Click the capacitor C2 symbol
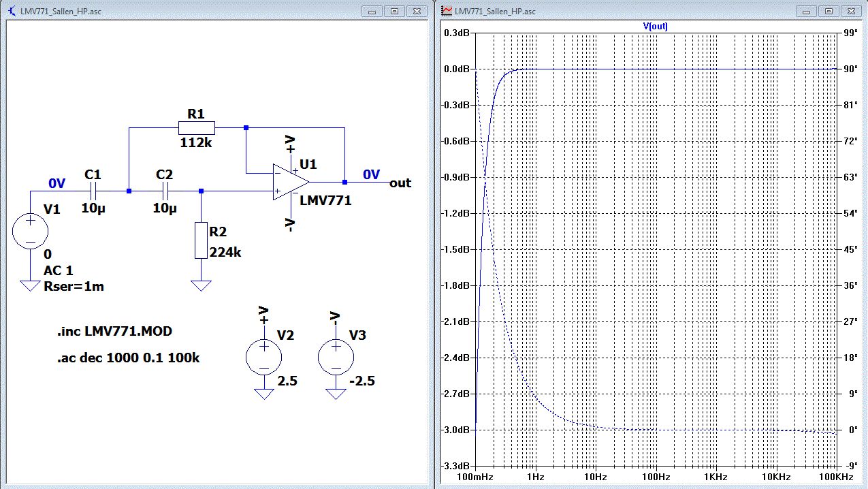The image size is (868, 489). click(165, 191)
